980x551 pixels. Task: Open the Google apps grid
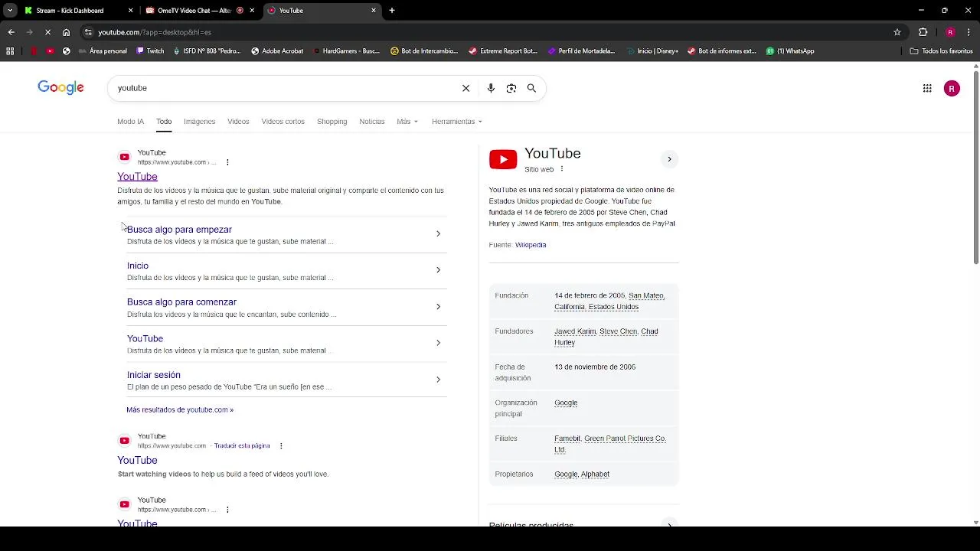927,88
